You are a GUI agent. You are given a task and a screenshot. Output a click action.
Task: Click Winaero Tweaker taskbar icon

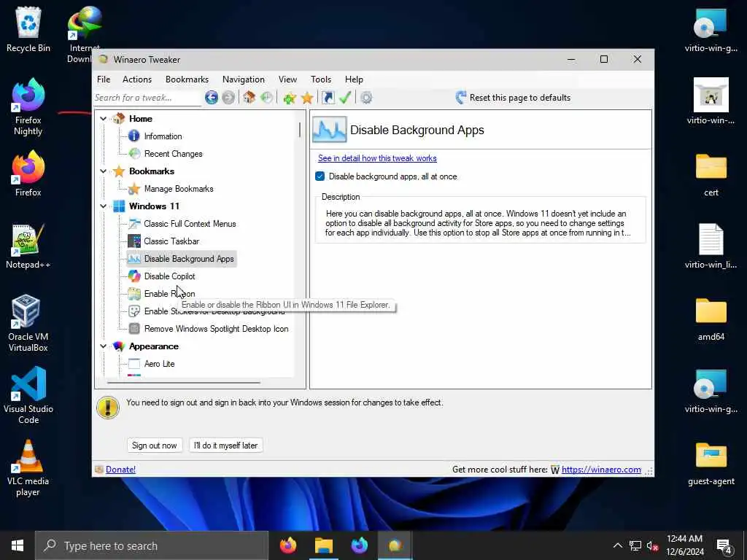pyautogui.click(x=395, y=545)
